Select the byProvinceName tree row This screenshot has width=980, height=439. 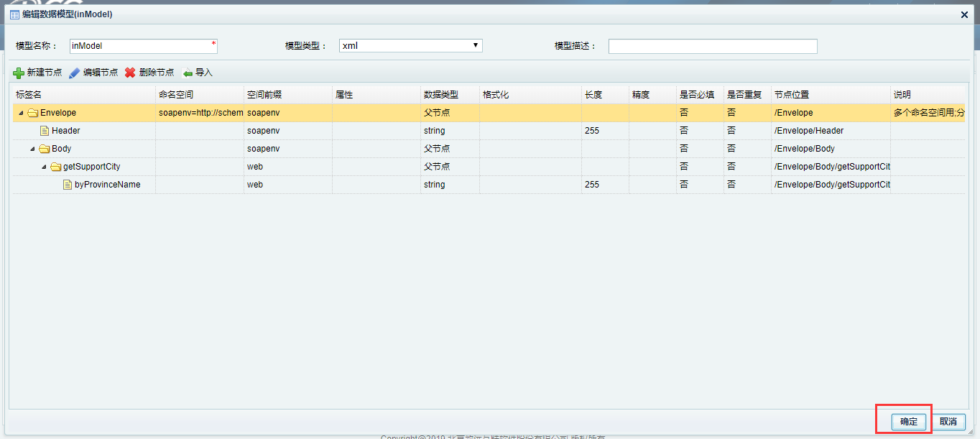click(x=108, y=185)
